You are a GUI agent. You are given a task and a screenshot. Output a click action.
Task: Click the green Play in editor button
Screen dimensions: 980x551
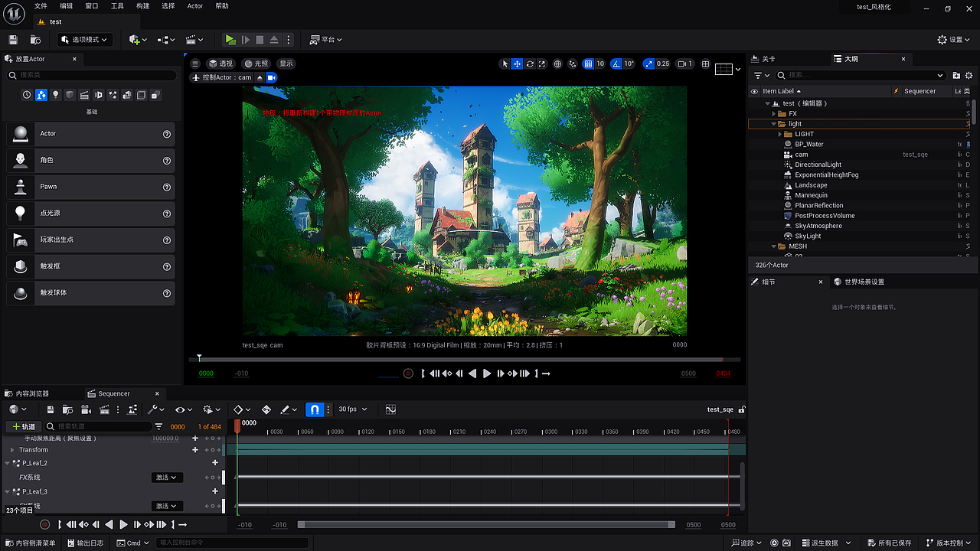(x=230, y=40)
